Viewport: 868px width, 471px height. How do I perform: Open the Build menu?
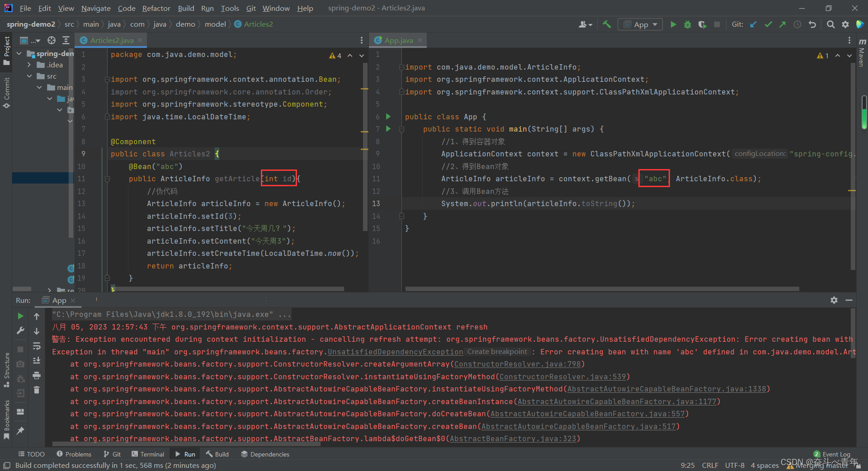(186, 8)
